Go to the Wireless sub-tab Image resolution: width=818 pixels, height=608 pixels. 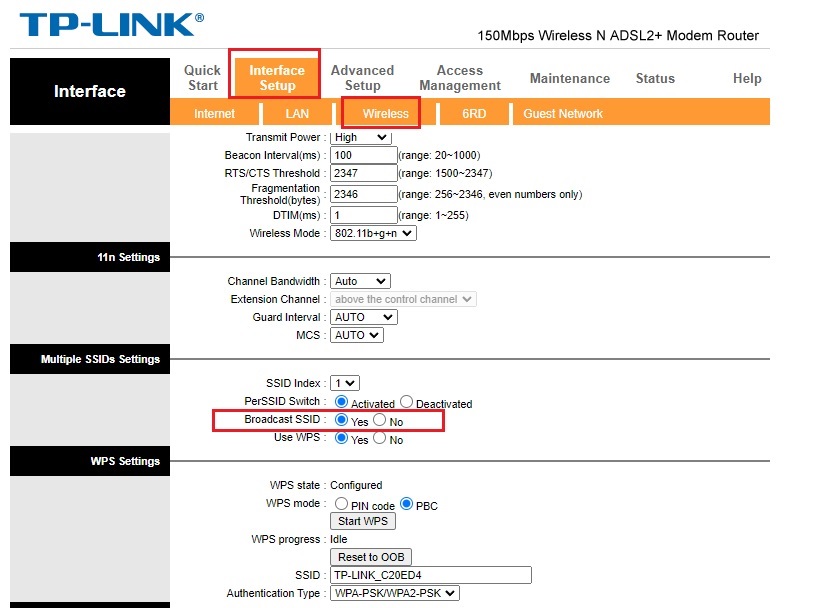coord(386,113)
